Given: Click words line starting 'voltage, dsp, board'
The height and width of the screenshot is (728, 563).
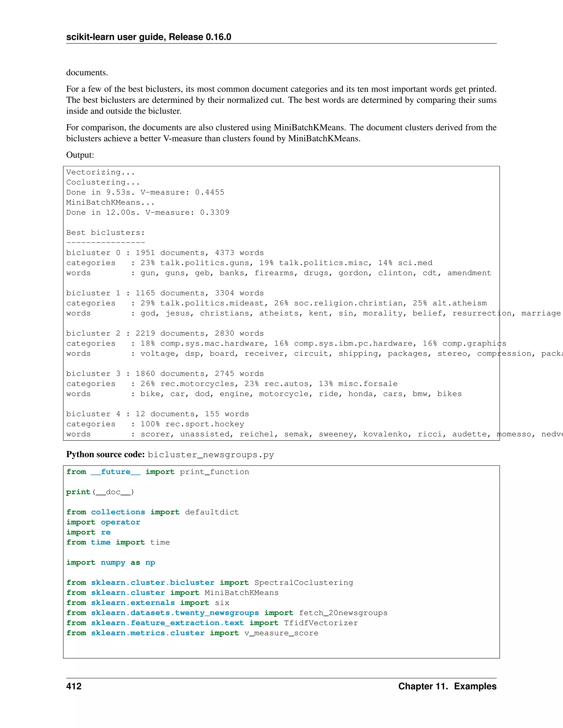Looking at the screenshot, I should tap(314, 354).
